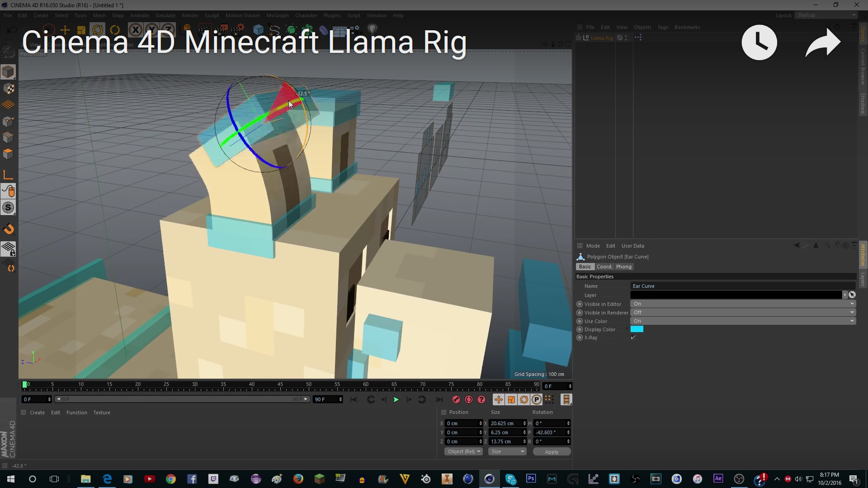Switch to the Phong tab
The height and width of the screenshot is (488, 868).
(624, 267)
